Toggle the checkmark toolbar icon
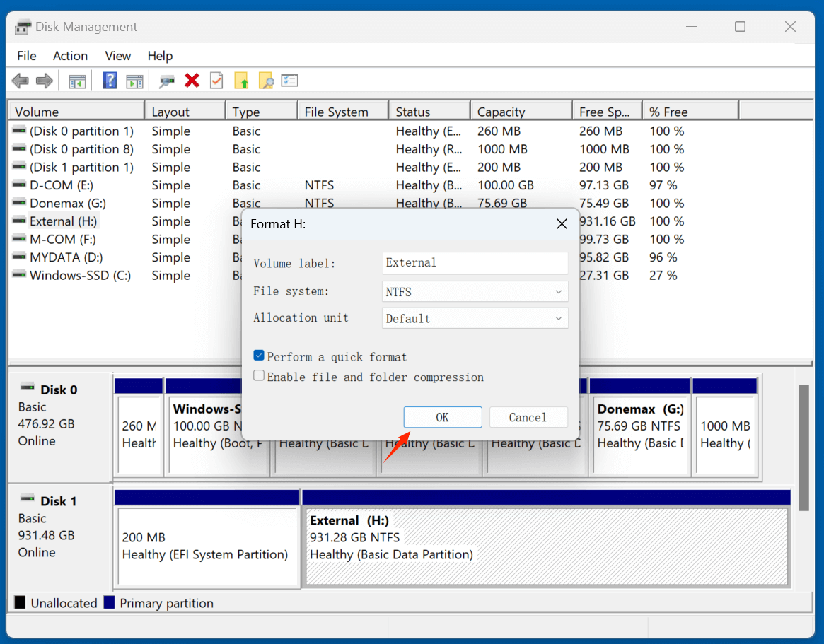 (x=216, y=80)
